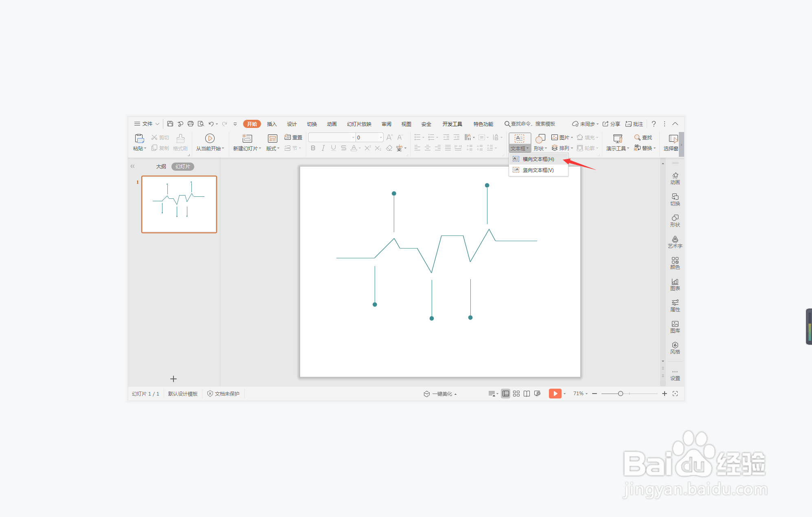Click the 分享 share button
Image resolution: width=812 pixels, height=517 pixels.
pos(611,124)
